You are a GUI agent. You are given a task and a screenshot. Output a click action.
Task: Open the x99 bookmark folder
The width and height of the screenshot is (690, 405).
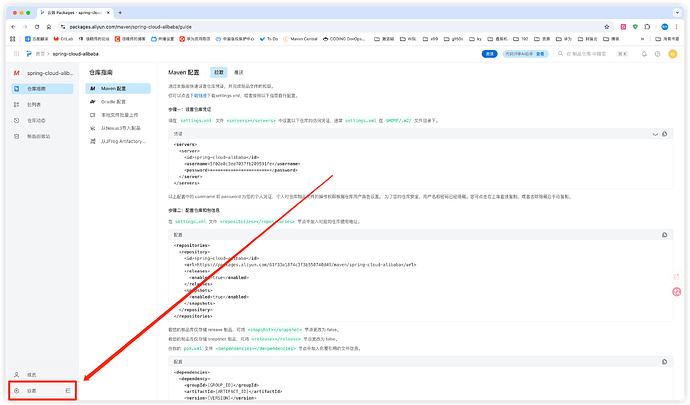(430, 39)
